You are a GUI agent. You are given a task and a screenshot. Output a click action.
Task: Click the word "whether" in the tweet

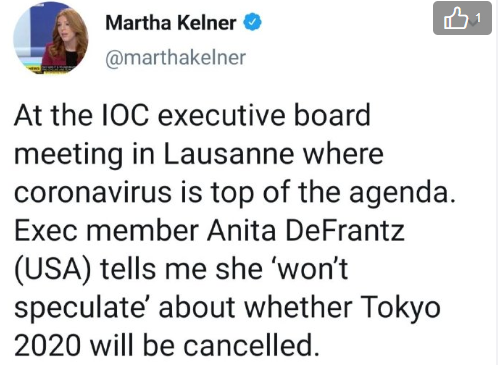pos(299,307)
